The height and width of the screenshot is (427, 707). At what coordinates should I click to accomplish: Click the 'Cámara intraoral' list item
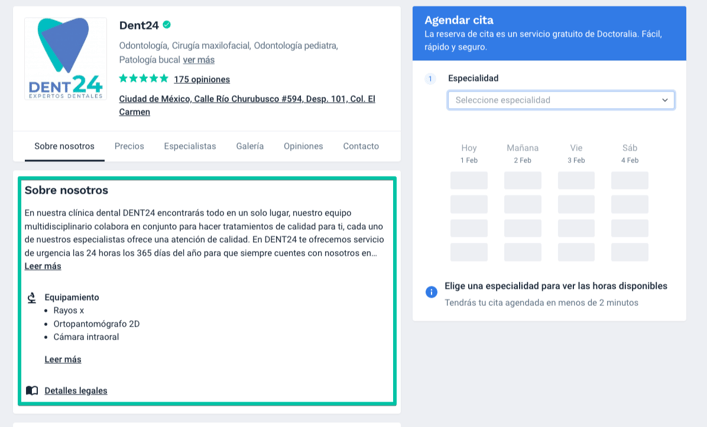(x=86, y=337)
